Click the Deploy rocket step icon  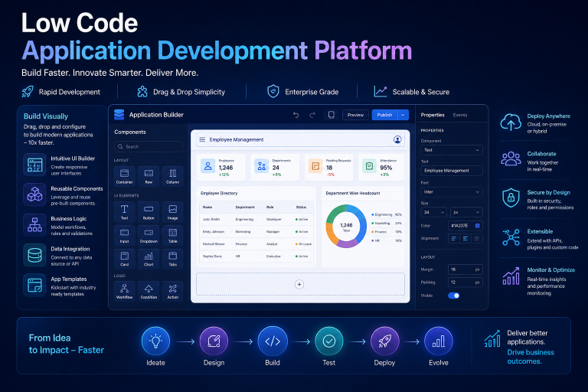[385, 341]
